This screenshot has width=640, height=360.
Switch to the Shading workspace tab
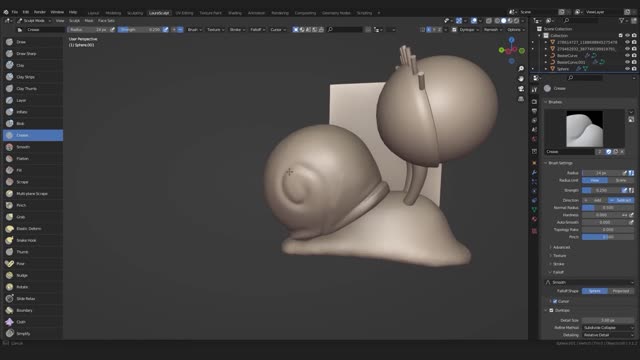(235, 13)
